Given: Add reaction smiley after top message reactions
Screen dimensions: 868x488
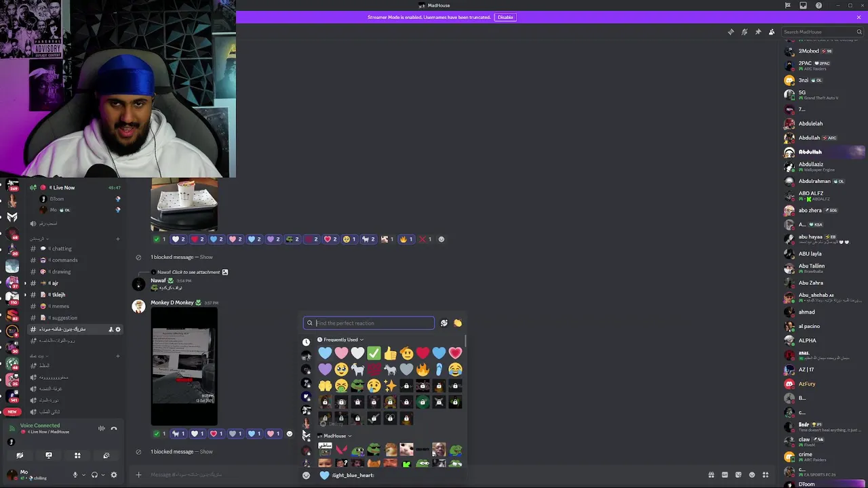Looking at the screenshot, I should pos(441,239).
